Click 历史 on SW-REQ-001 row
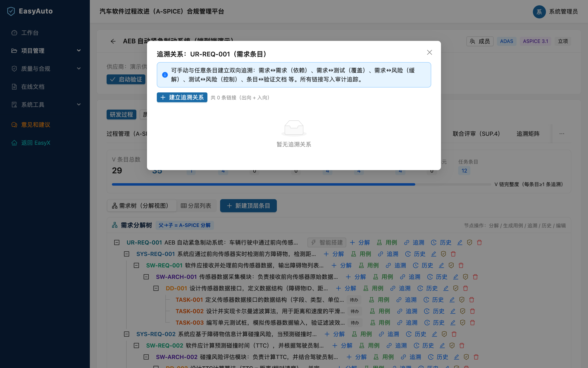This screenshot has width=588, height=368. (423, 265)
